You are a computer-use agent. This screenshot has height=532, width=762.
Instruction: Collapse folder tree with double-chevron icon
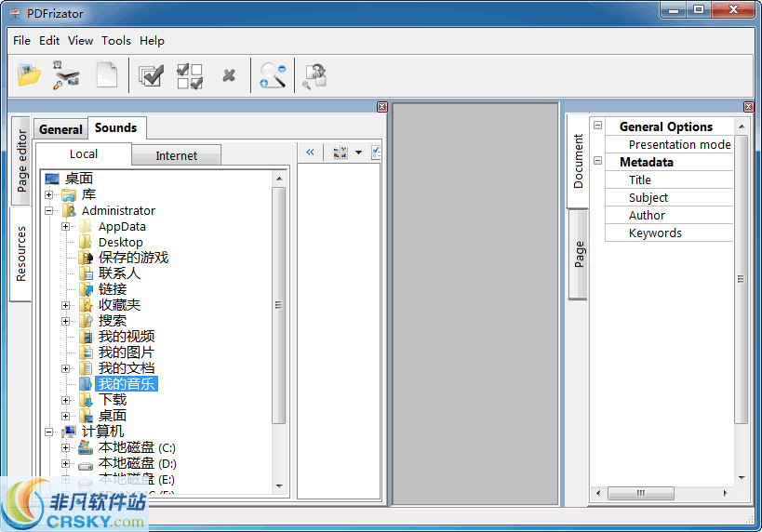point(310,153)
